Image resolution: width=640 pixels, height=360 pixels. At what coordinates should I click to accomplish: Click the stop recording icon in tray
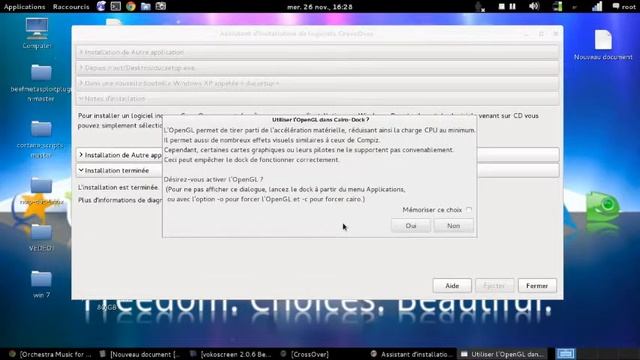502,7
